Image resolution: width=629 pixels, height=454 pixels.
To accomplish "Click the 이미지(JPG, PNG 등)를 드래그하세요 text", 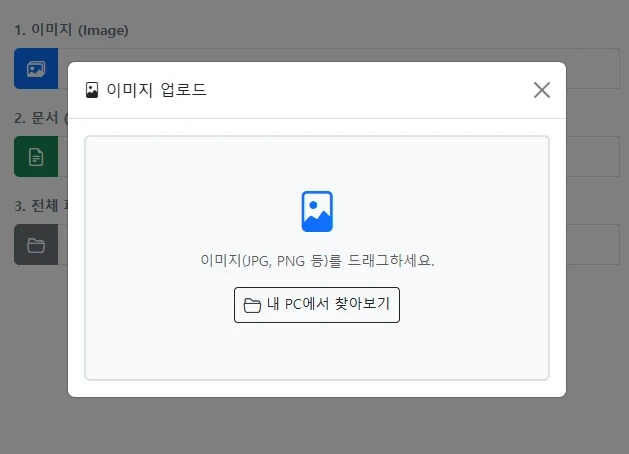I will click(x=317, y=261).
